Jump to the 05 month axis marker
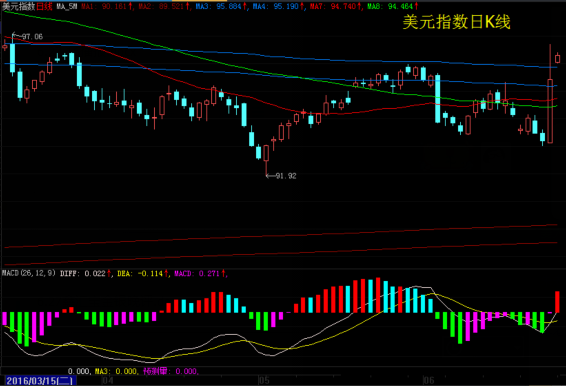Viewport: 566px width, 386px height. point(264,380)
